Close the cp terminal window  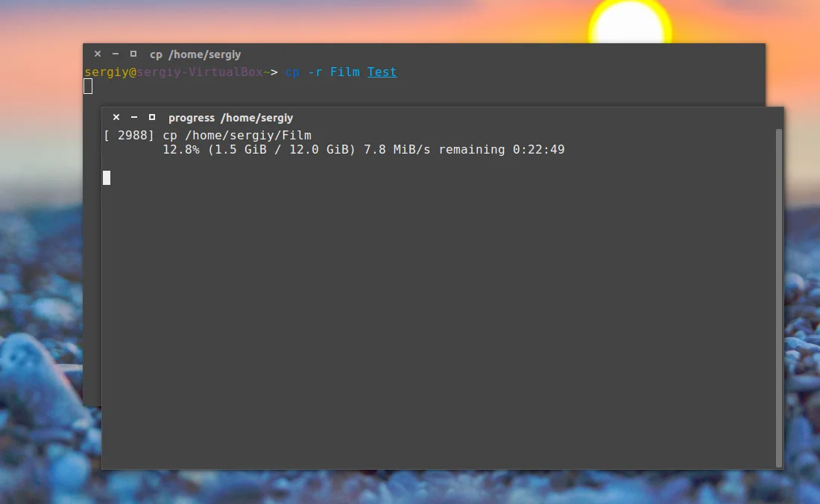click(x=97, y=54)
